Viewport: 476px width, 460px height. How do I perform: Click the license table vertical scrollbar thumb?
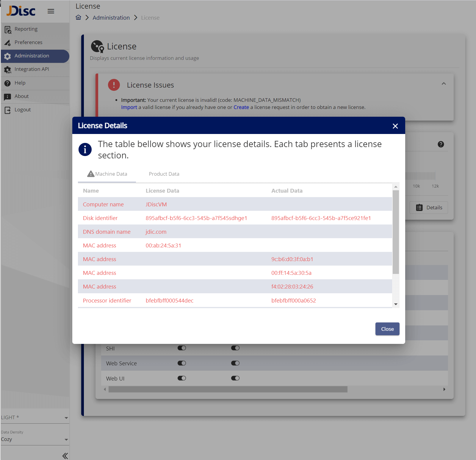tap(396, 232)
